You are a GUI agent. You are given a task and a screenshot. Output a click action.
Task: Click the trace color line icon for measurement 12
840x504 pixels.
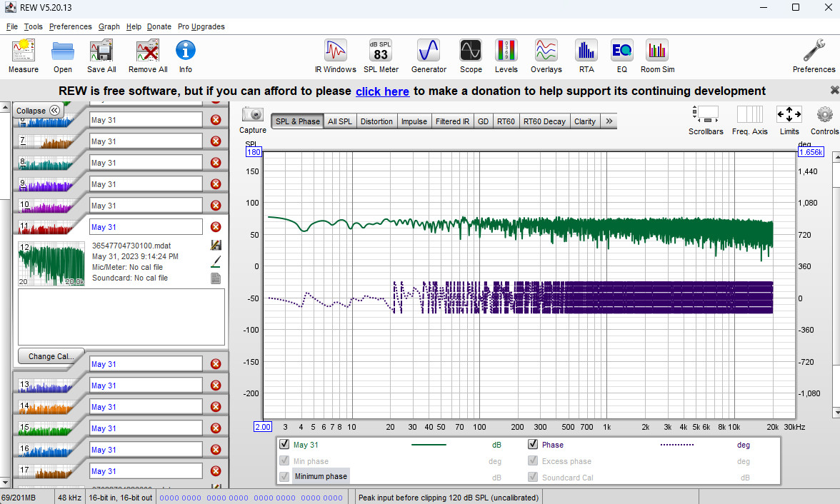(x=216, y=262)
